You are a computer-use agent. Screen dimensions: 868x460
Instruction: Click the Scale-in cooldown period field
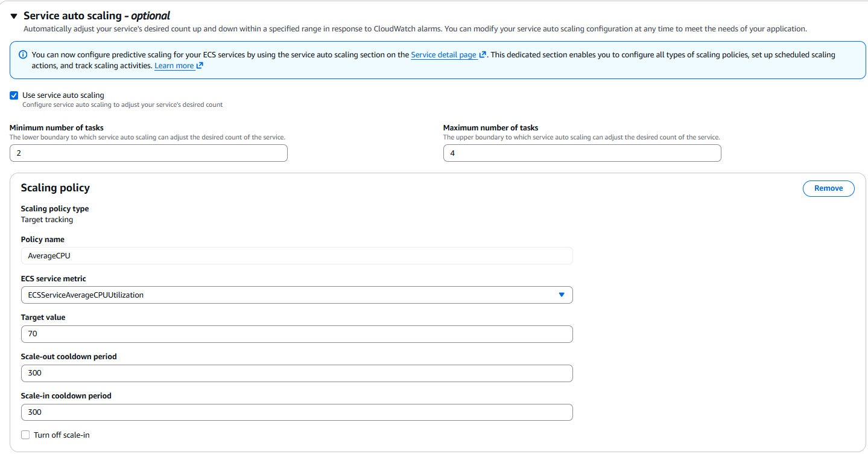pos(296,412)
